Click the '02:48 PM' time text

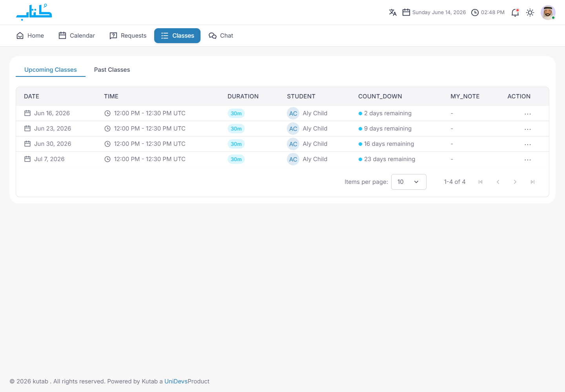pos(493,13)
